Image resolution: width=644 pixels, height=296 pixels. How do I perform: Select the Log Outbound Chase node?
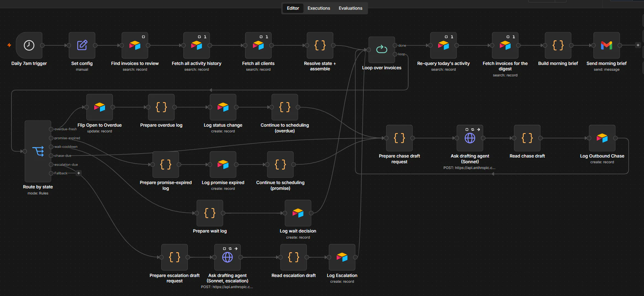(602, 138)
